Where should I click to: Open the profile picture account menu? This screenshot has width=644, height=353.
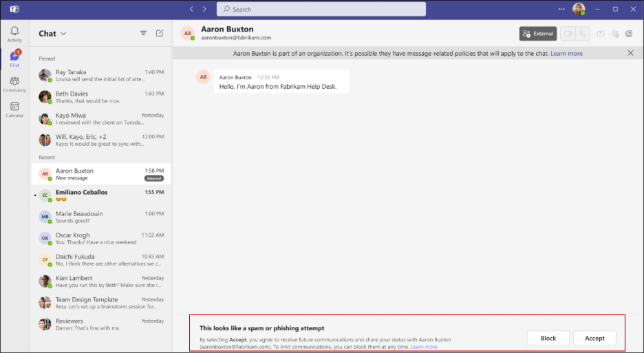[579, 9]
